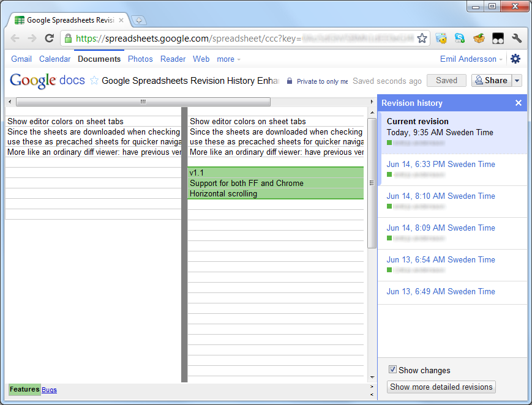Open the Skype extension icon
The height and width of the screenshot is (405, 532).
tap(460, 39)
